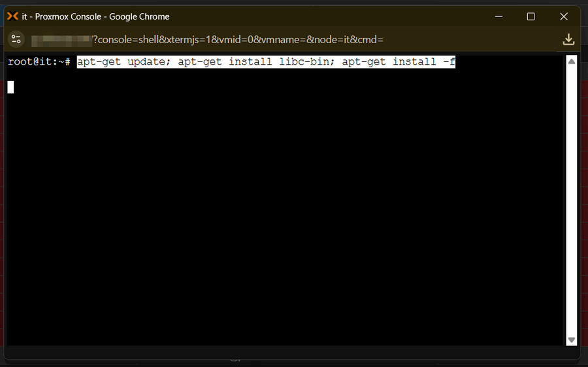Click the root@it:~# shell prompt
Image resolution: width=588 pixels, height=367 pixels.
pyautogui.click(x=39, y=61)
